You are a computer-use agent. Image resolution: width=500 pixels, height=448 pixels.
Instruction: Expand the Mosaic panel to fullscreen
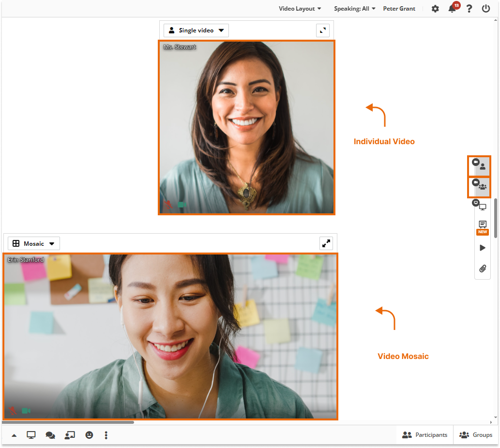(x=326, y=244)
